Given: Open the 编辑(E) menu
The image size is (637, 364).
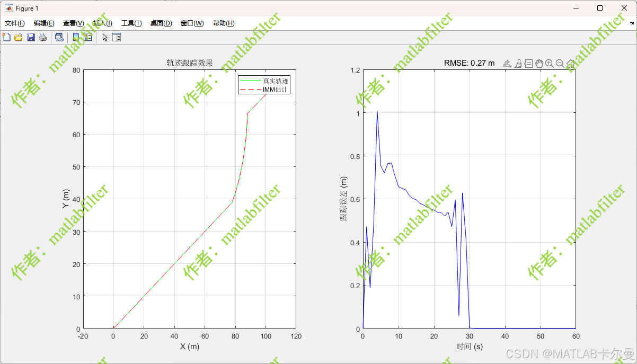Looking at the screenshot, I should [x=44, y=23].
